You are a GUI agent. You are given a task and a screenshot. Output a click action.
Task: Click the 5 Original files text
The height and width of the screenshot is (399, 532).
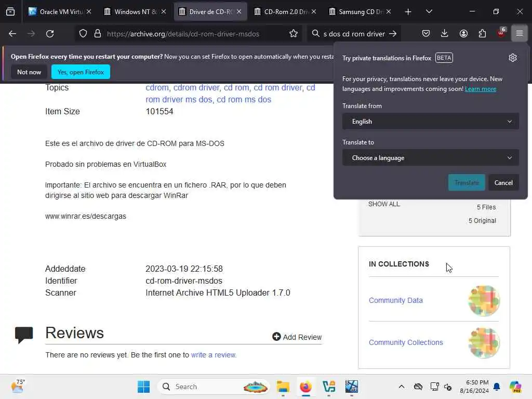pyautogui.click(x=482, y=220)
